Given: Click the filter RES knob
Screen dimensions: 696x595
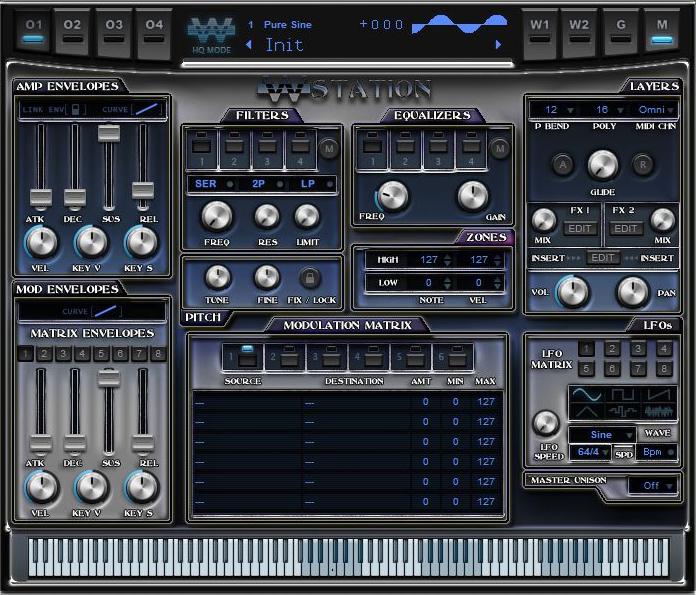Looking at the screenshot, I should tap(267, 216).
